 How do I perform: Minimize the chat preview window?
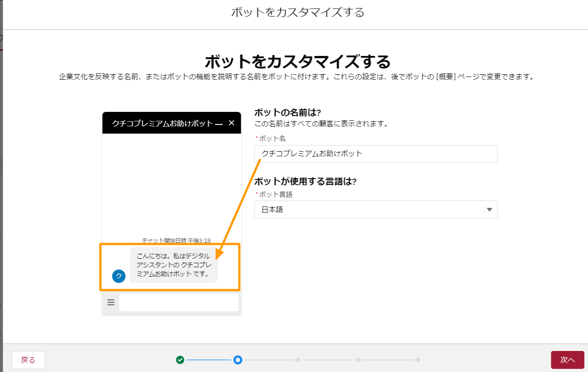(x=219, y=124)
